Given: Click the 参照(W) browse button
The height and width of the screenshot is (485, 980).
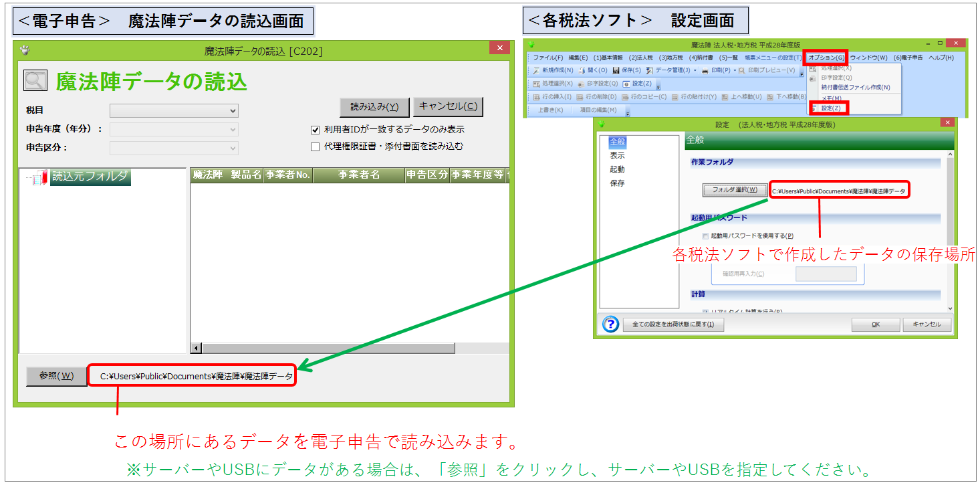Looking at the screenshot, I should point(56,376).
